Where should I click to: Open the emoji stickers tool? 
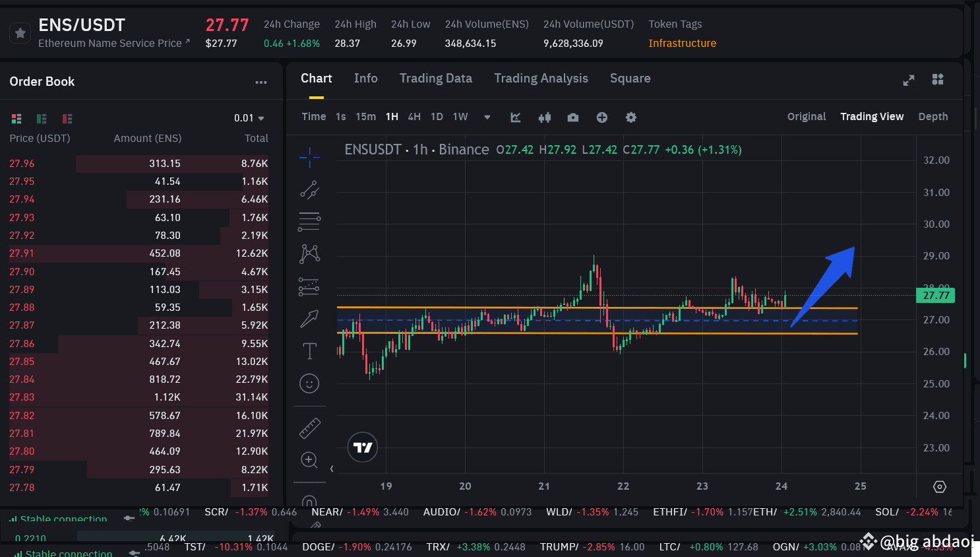[309, 383]
